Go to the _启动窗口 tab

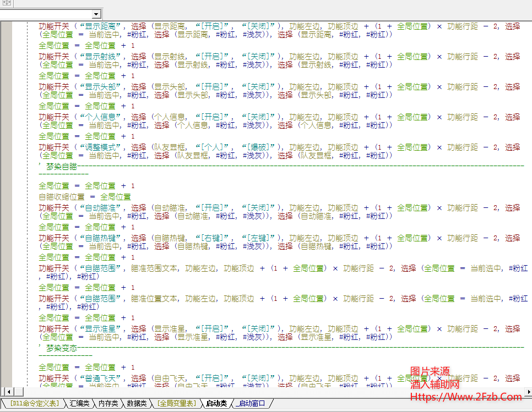[x=251, y=404]
